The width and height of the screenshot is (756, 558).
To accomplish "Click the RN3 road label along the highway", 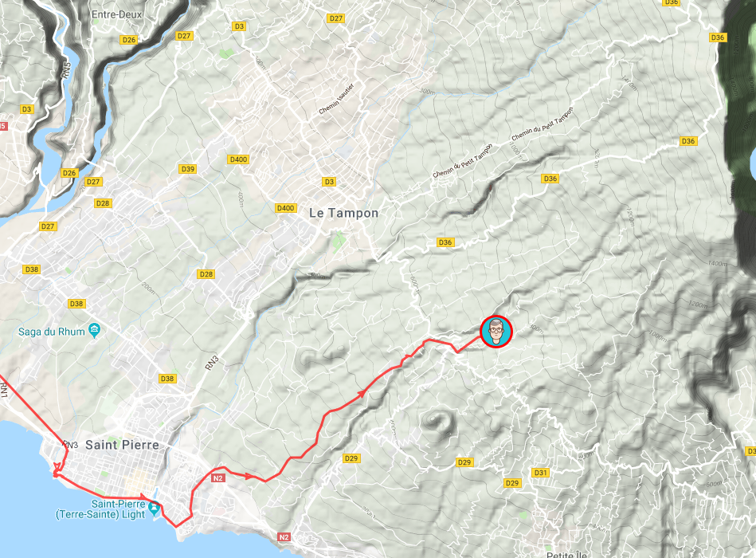I will [212, 363].
